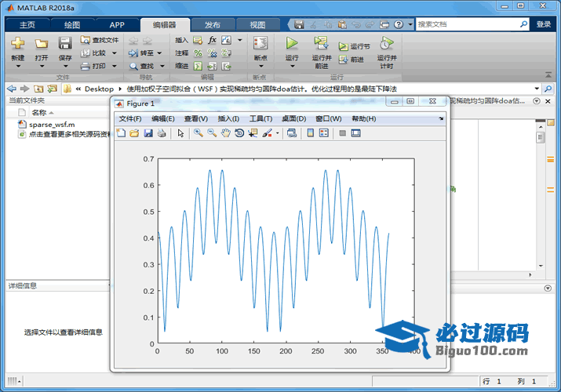Click the green Run (运行) button

point(292,43)
